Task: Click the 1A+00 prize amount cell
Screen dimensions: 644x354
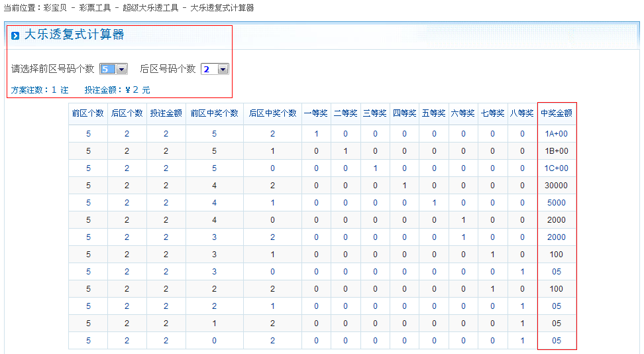Action: pos(557,134)
